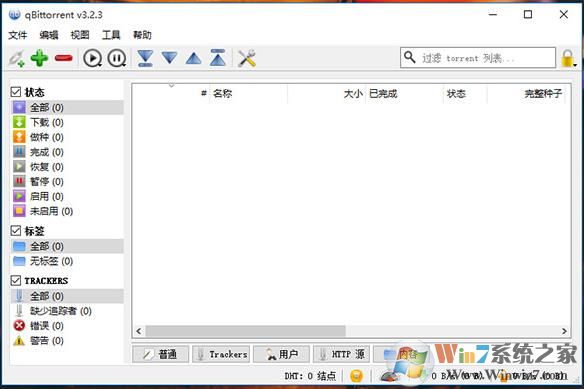Viewport: 584px width, 389px height.
Task: Switch to the HTTP 源 tab
Action: 342,354
